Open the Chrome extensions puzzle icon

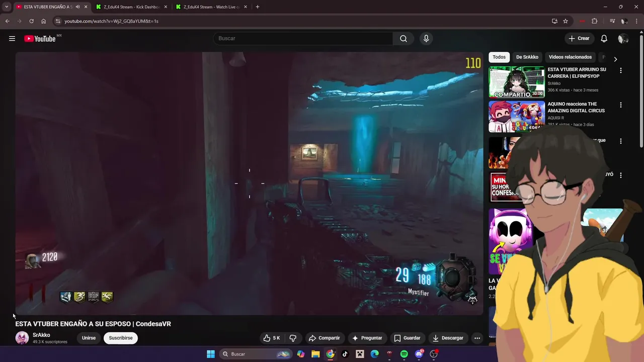click(595, 21)
